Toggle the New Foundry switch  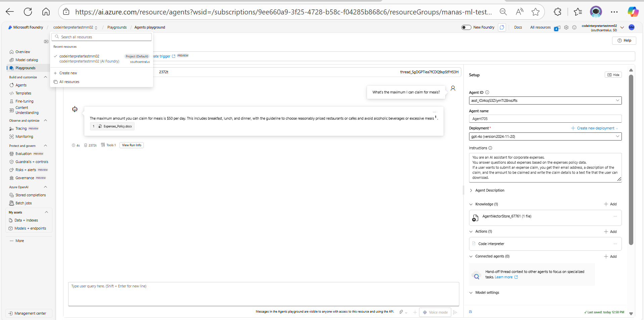[x=466, y=27]
